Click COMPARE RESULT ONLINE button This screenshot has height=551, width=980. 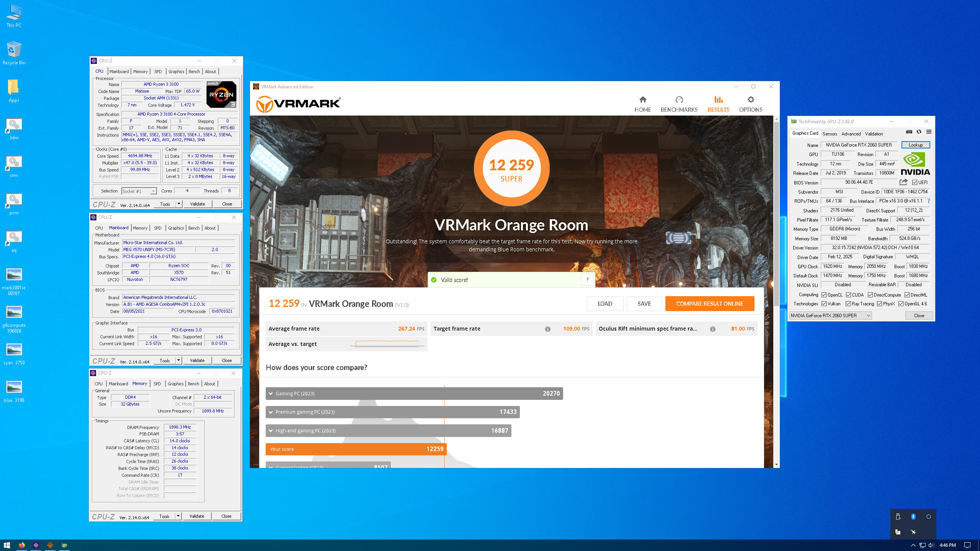[710, 304]
